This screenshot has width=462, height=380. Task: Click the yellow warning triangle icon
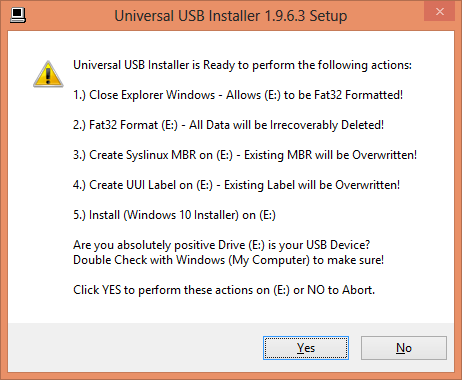pyautogui.click(x=48, y=74)
